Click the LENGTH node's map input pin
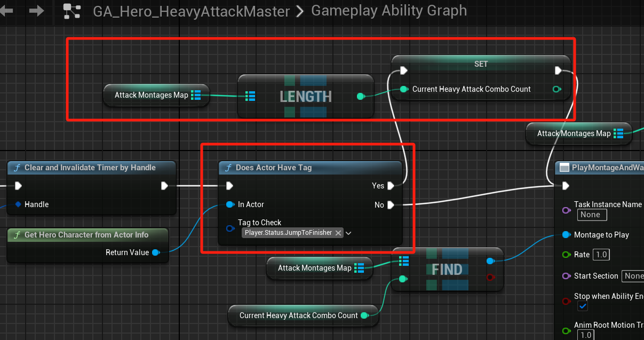This screenshot has height=340, width=644. 250,96
